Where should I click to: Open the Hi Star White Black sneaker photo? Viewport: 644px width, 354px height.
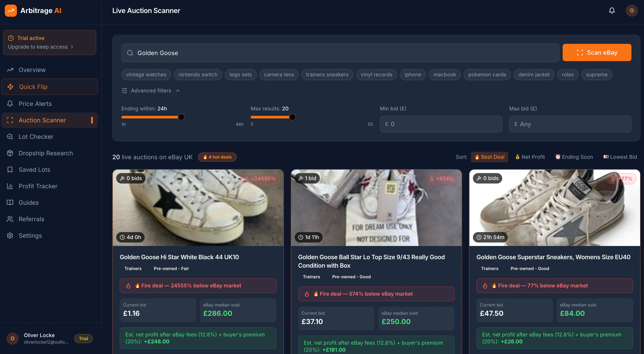pyautogui.click(x=198, y=208)
